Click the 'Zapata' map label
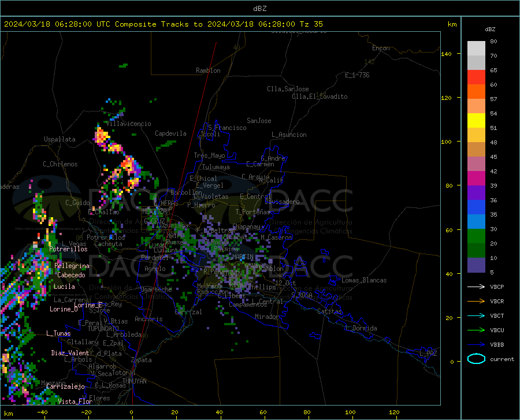This screenshot has width=520, height=420. pyautogui.click(x=142, y=360)
